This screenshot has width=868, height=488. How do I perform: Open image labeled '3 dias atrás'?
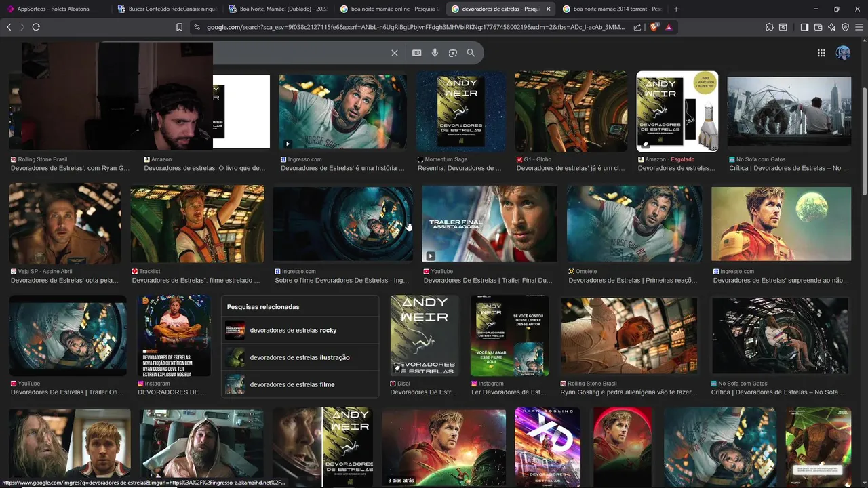pyautogui.click(x=443, y=447)
